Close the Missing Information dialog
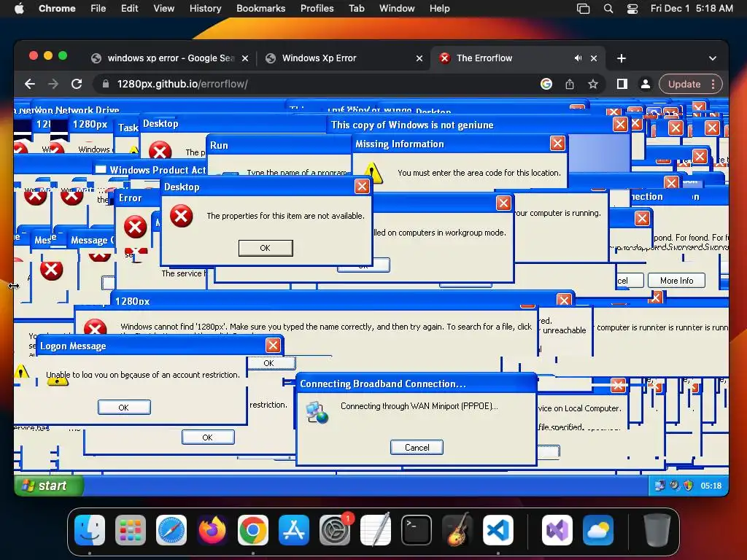Viewport: 747px width, 560px height. 557,144
